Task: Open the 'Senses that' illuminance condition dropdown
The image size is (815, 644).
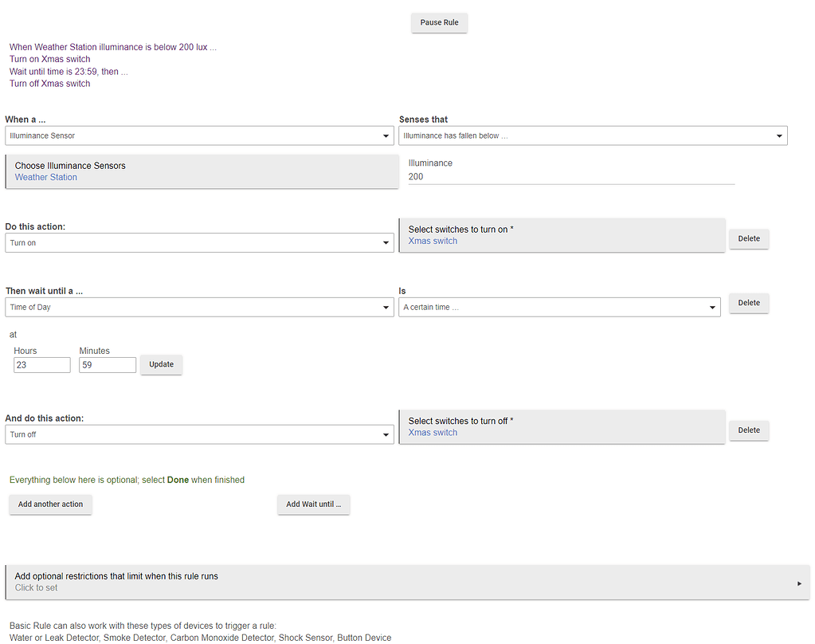Action: click(x=593, y=136)
